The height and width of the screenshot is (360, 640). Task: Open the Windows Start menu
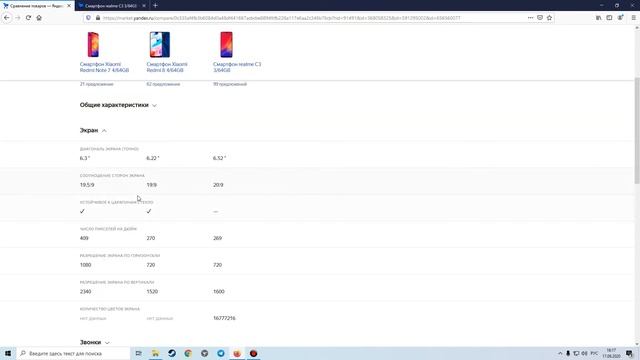click(x=8, y=353)
